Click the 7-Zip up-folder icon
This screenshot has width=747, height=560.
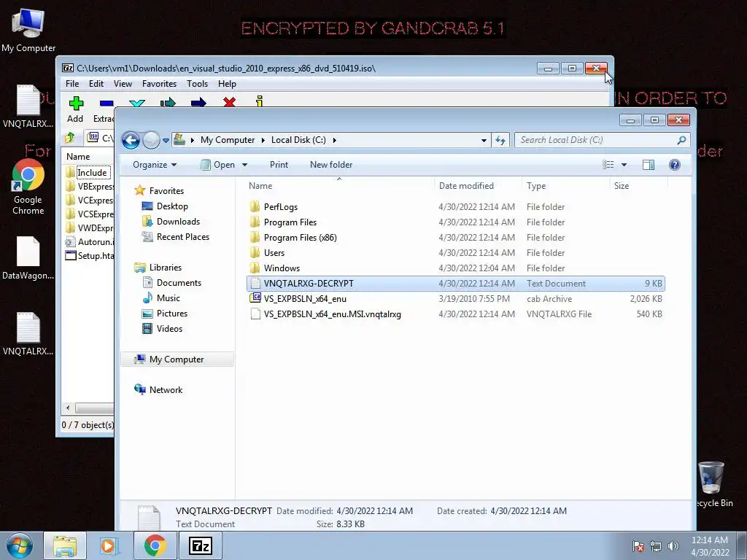(x=70, y=138)
